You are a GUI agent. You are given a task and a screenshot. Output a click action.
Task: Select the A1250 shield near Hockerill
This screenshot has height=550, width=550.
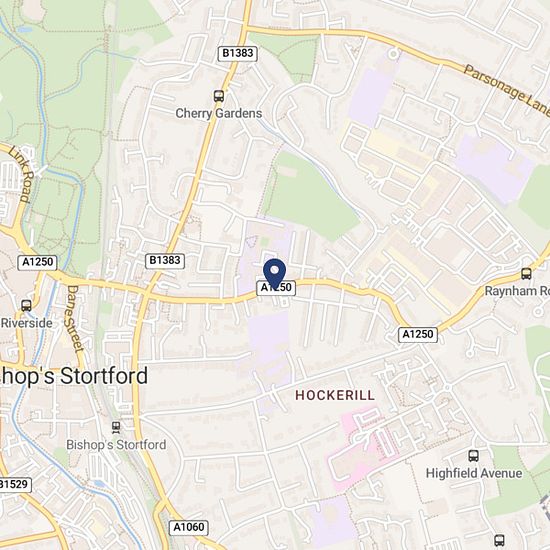click(x=418, y=334)
